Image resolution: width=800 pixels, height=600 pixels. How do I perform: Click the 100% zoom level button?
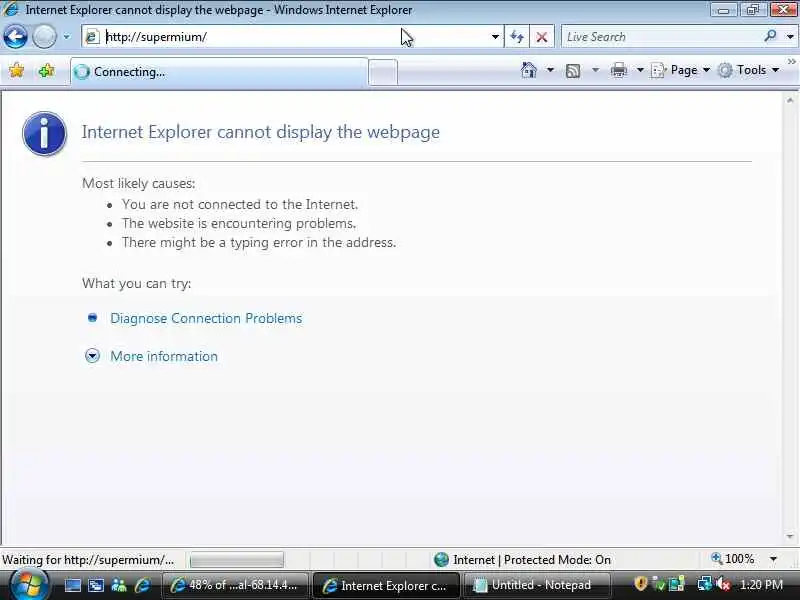pyautogui.click(x=733, y=559)
